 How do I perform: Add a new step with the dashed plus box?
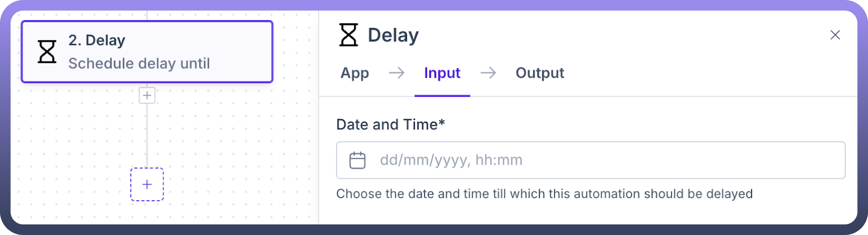(147, 184)
